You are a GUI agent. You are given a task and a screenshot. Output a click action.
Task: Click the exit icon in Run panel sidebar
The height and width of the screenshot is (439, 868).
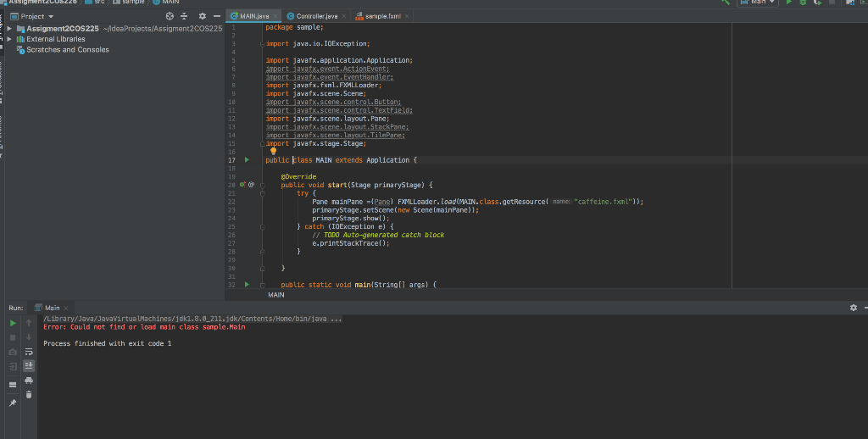(x=13, y=366)
